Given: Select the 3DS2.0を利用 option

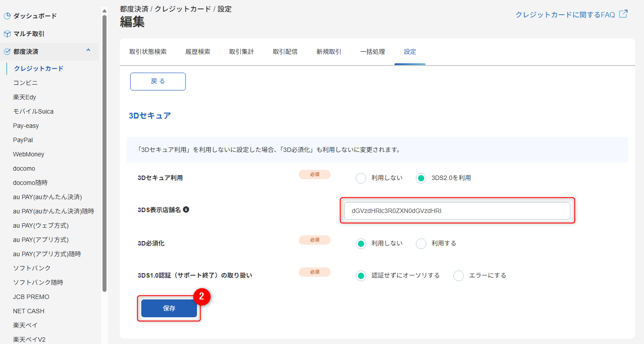Looking at the screenshot, I should (x=422, y=177).
